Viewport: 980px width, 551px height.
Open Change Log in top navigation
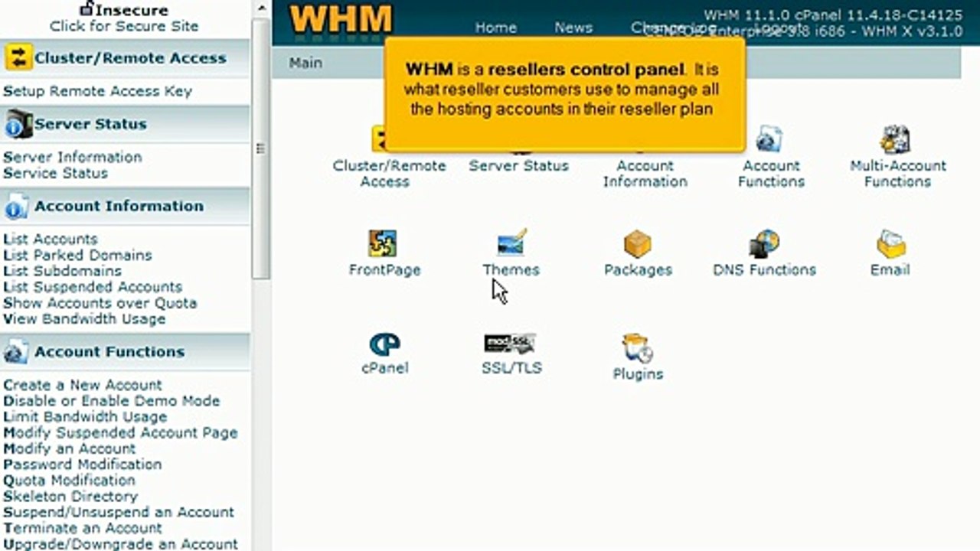[x=674, y=28]
